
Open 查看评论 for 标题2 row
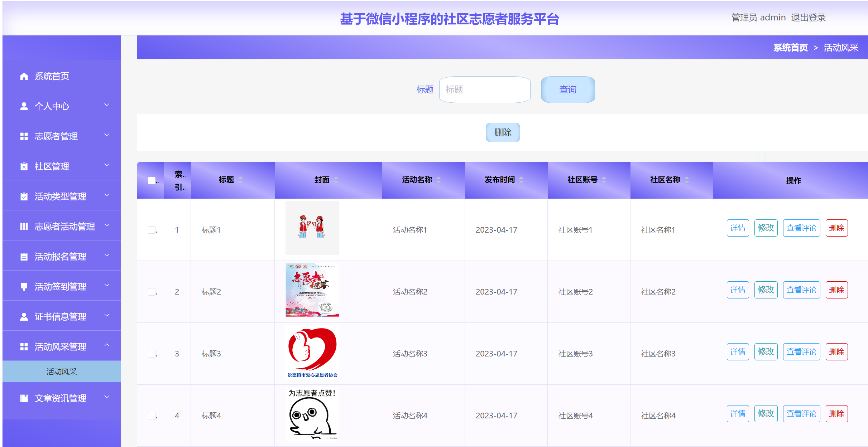(801, 290)
